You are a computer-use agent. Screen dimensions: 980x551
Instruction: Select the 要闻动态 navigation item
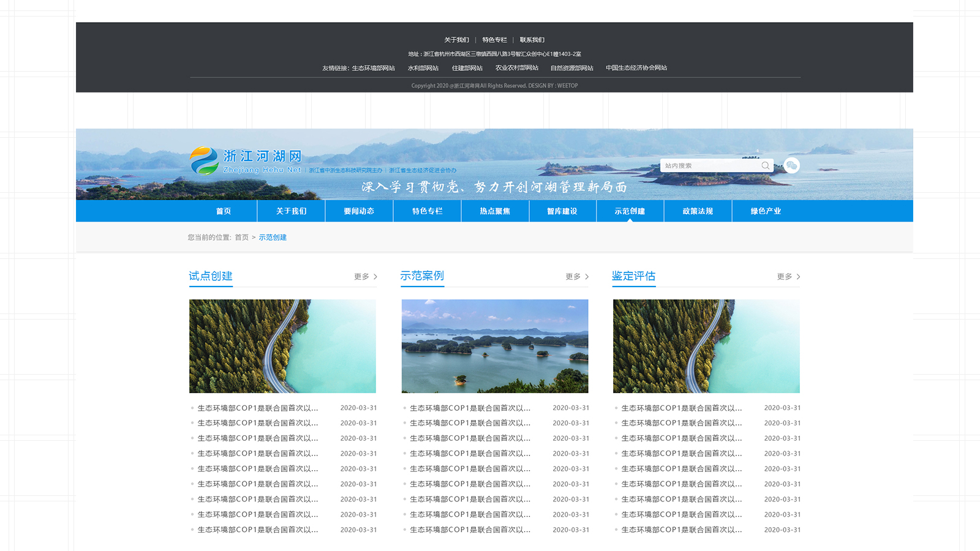pyautogui.click(x=359, y=211)
